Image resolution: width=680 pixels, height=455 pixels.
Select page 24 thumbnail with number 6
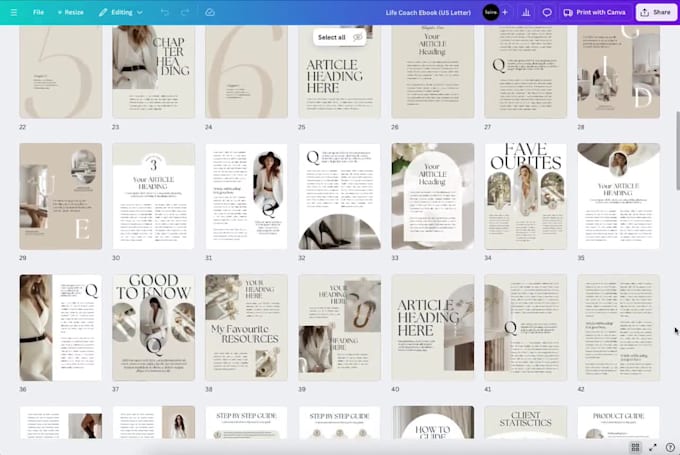[246, 72]
